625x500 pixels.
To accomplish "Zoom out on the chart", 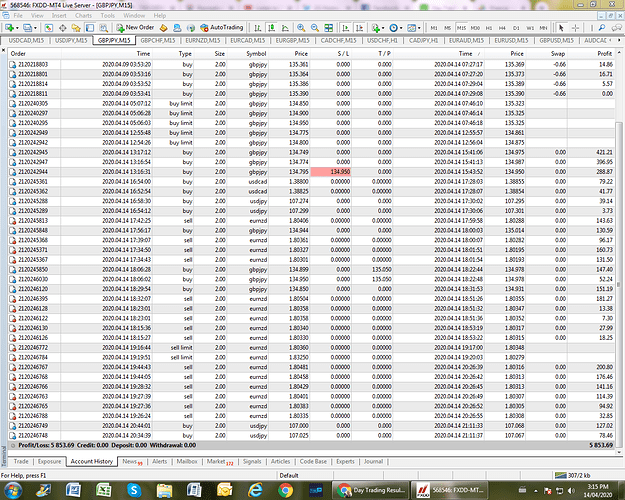I will pos(314,28).
